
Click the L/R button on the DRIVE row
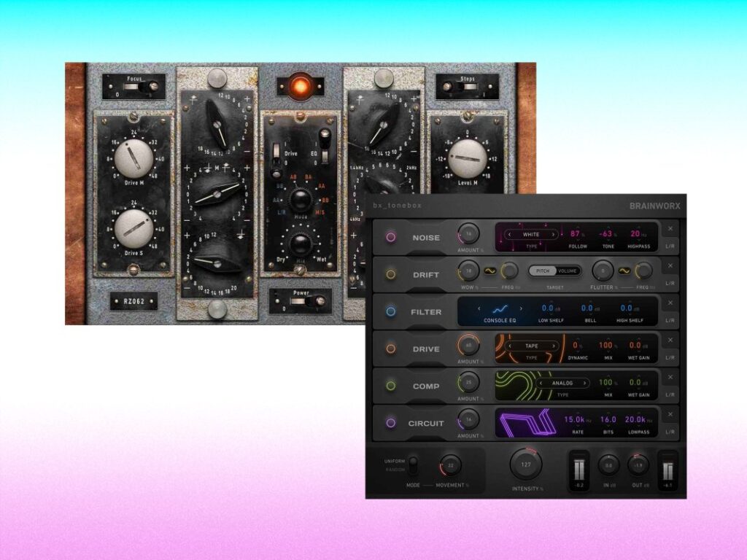tap(670, 357)
